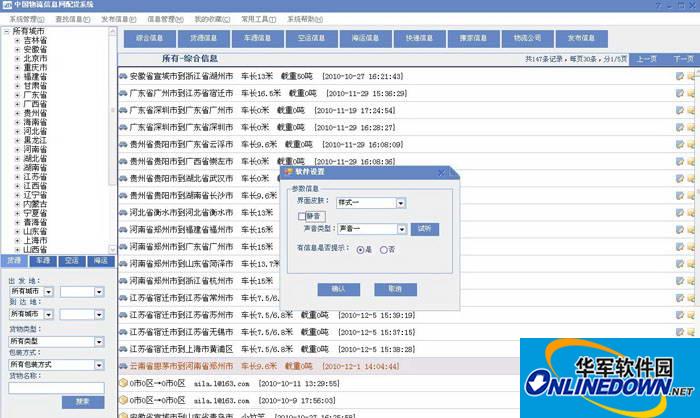
Task: Click the 软件设置 dialog title icon
Action: [x=289, y=172]
